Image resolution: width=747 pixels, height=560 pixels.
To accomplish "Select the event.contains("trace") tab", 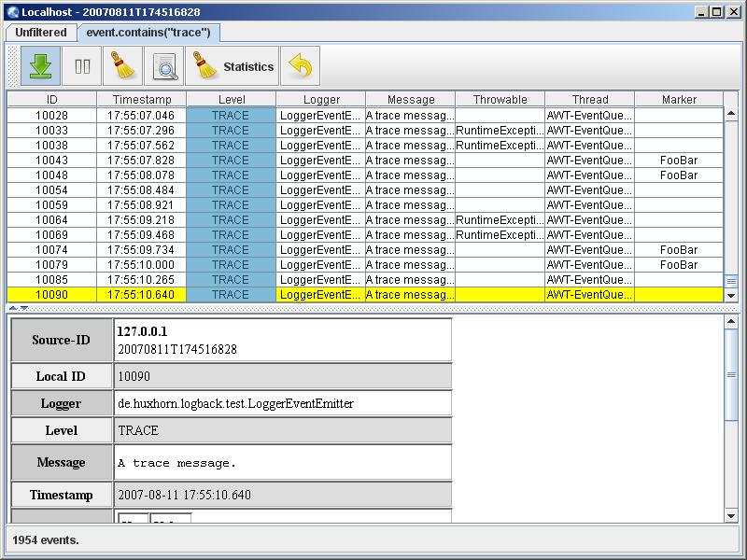I will (x=148, y=33).
